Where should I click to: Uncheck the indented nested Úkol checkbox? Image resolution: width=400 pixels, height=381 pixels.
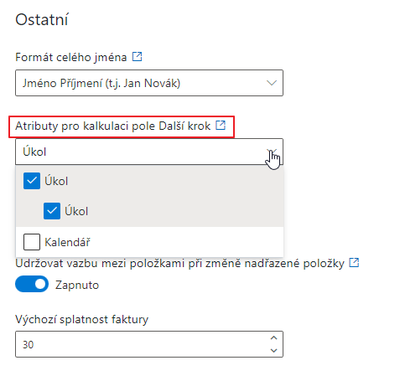52,211
